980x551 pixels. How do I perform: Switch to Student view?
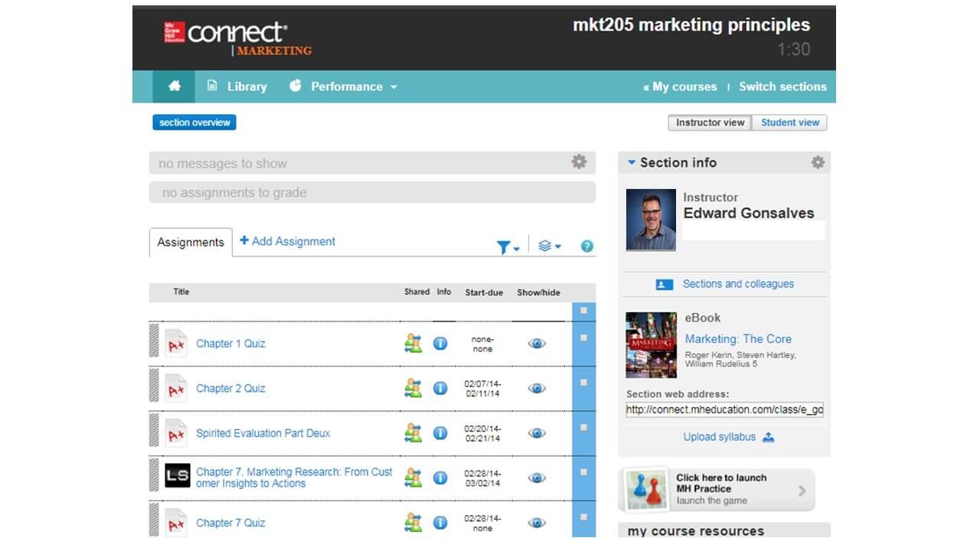[789, 122]
